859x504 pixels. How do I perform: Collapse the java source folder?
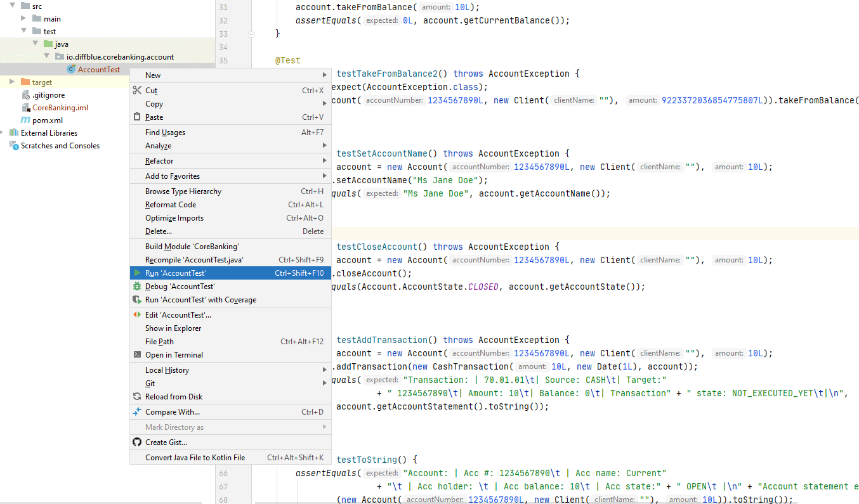(x=36, y=44)
